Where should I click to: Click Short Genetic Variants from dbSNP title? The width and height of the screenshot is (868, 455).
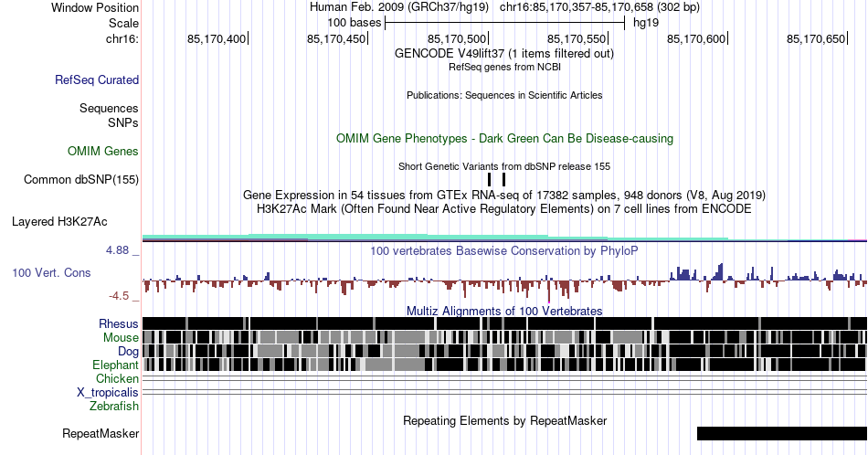504,166
